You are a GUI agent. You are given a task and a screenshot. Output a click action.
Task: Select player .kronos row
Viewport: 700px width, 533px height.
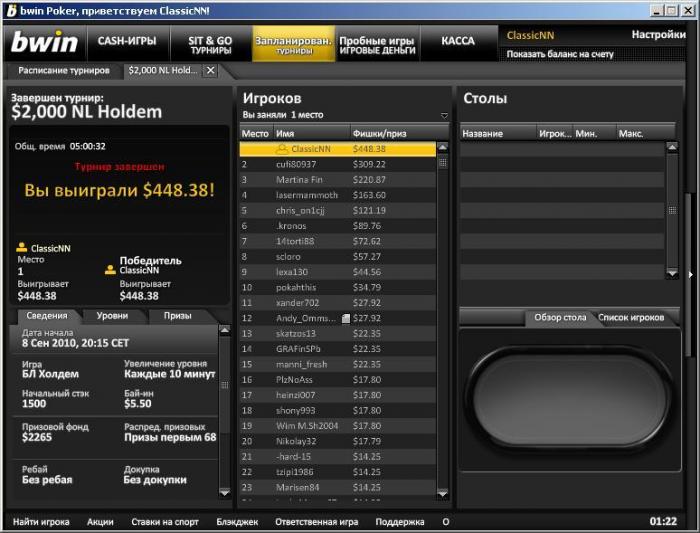(338, 226)
